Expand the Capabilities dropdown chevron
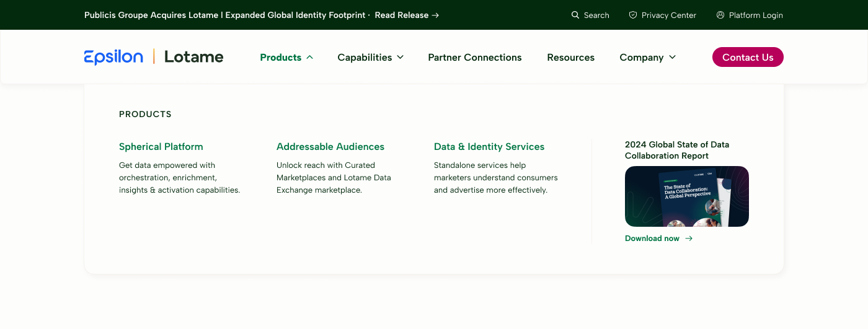 coord(400,57)
